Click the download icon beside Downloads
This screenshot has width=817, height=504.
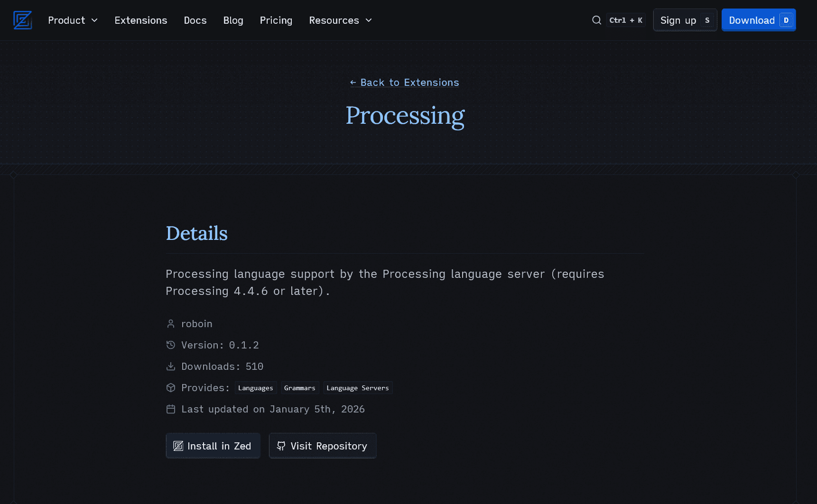coord(171,367)
